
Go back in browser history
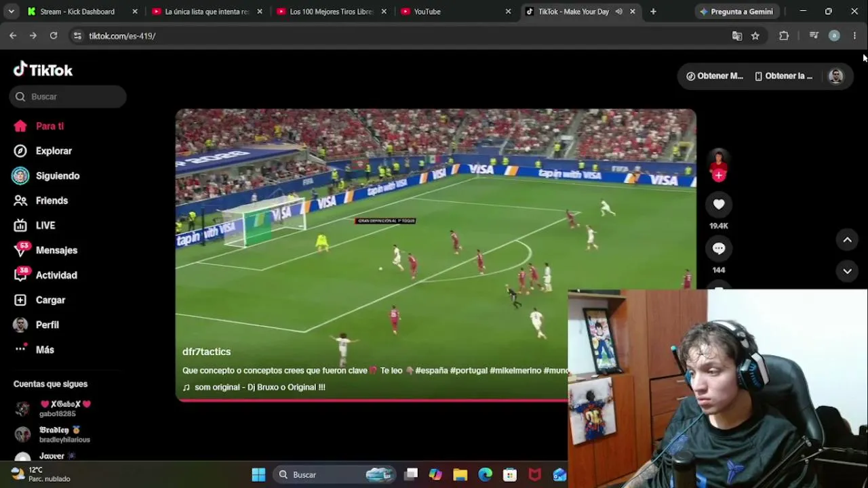(13, 35)
